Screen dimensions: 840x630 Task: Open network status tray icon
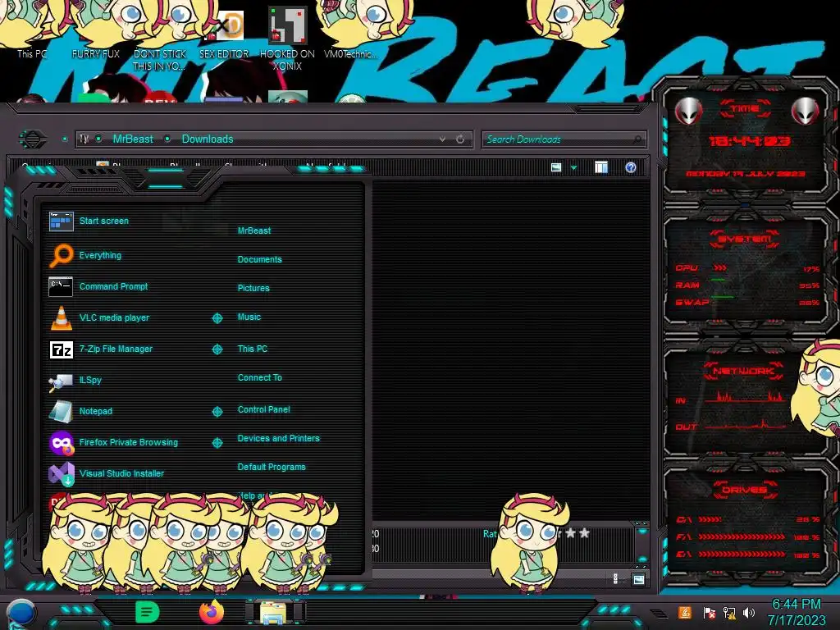729,613
